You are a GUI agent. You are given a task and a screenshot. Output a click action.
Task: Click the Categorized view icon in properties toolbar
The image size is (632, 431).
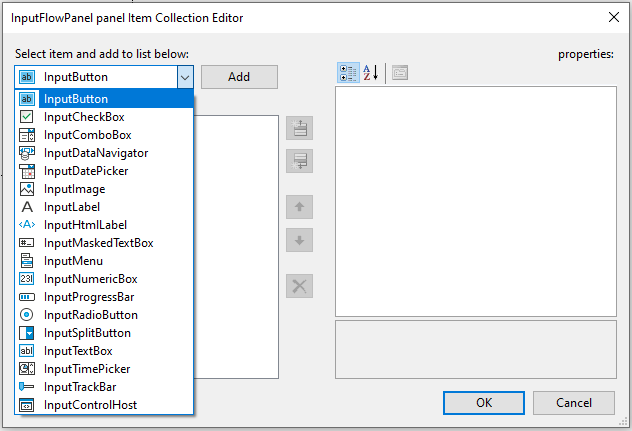[348, 73]
